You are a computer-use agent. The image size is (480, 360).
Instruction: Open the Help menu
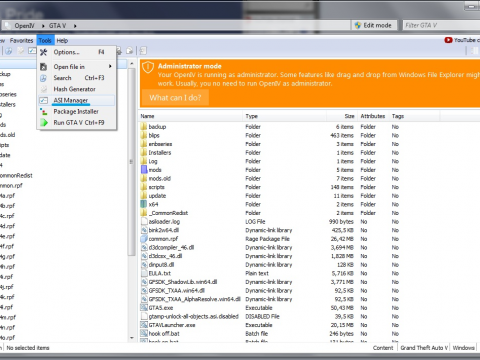click(62, 40)
